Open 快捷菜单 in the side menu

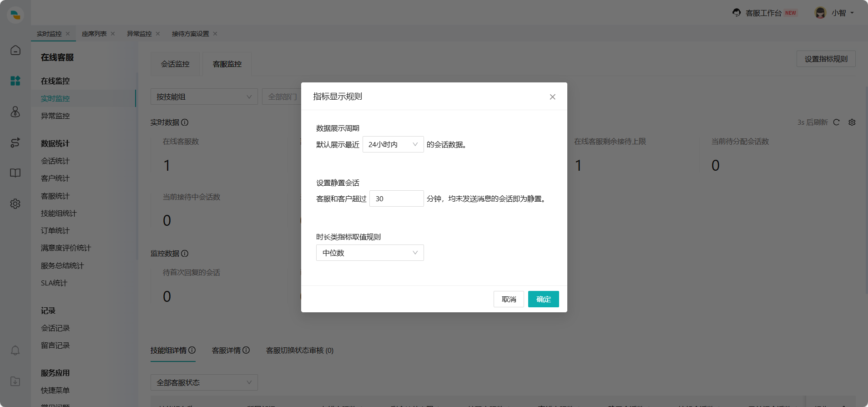[56, 391]
